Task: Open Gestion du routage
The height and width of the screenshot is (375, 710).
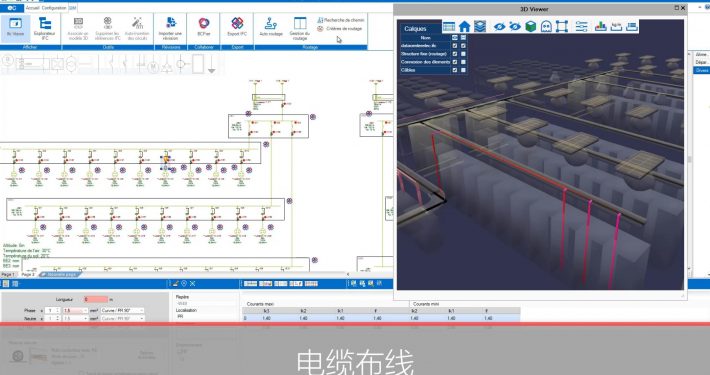Action: pos(300,28)
